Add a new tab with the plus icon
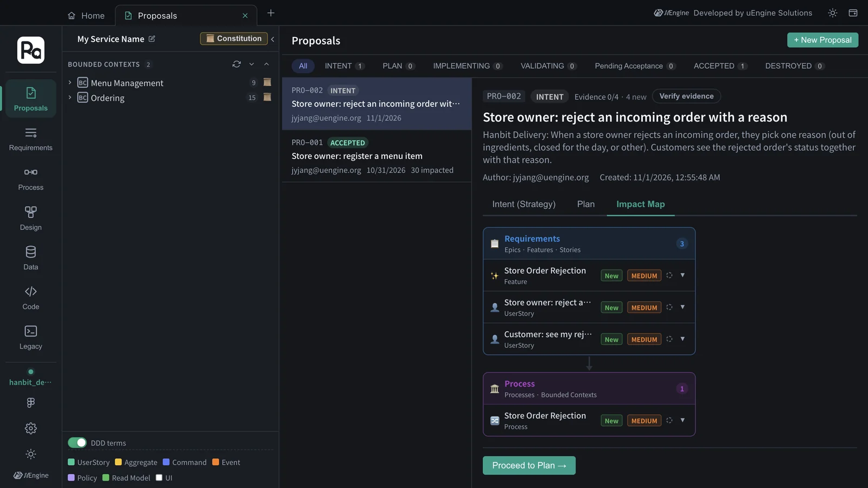The image size is (868, 488). [271, 13]
